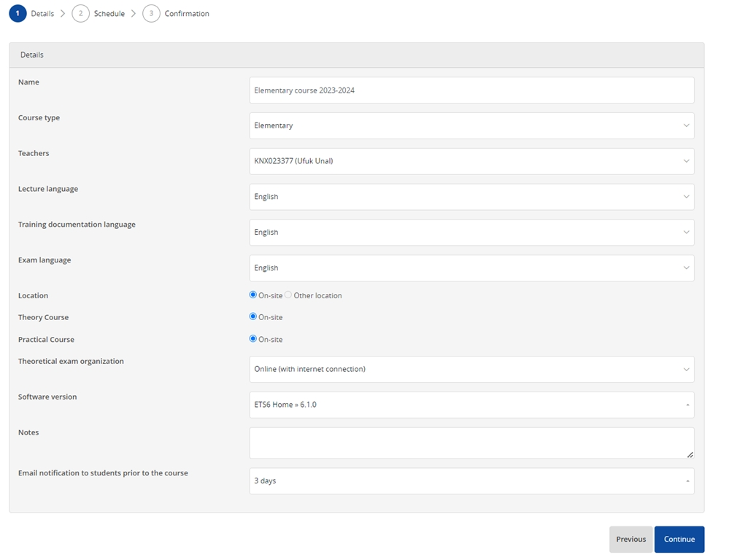Image resolution: width=729 pixels, height=560 pixels.
Task: Select On-site for Practical Course
Action: coord(253,339)
